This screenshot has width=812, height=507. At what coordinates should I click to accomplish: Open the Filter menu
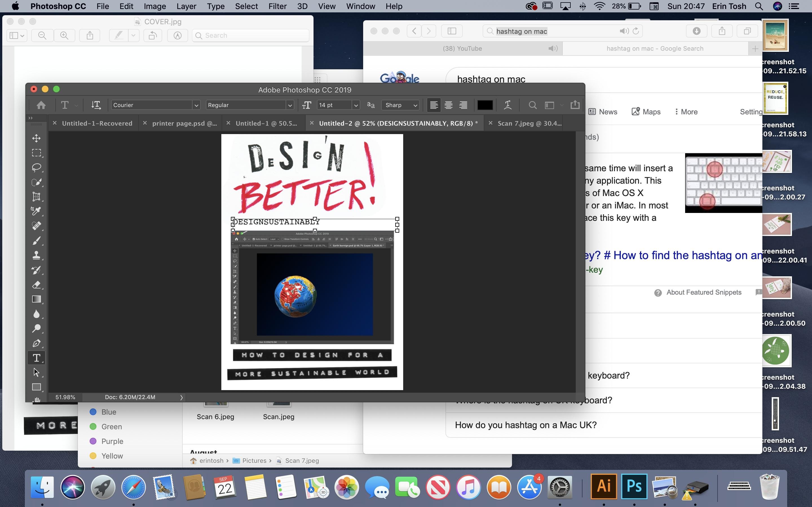[x=277, y=6]
